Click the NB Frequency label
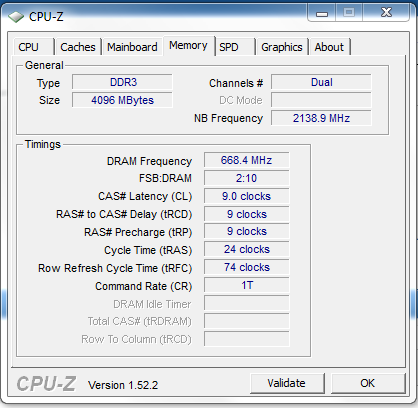Screen dimensions: 418x408 (229, 118)
